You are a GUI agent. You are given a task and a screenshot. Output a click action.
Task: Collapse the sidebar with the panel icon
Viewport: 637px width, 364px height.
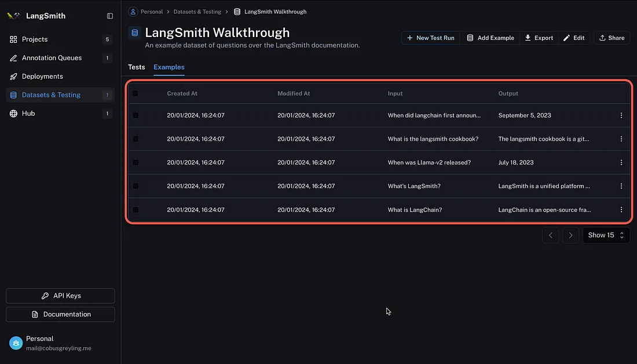(109, 16)
